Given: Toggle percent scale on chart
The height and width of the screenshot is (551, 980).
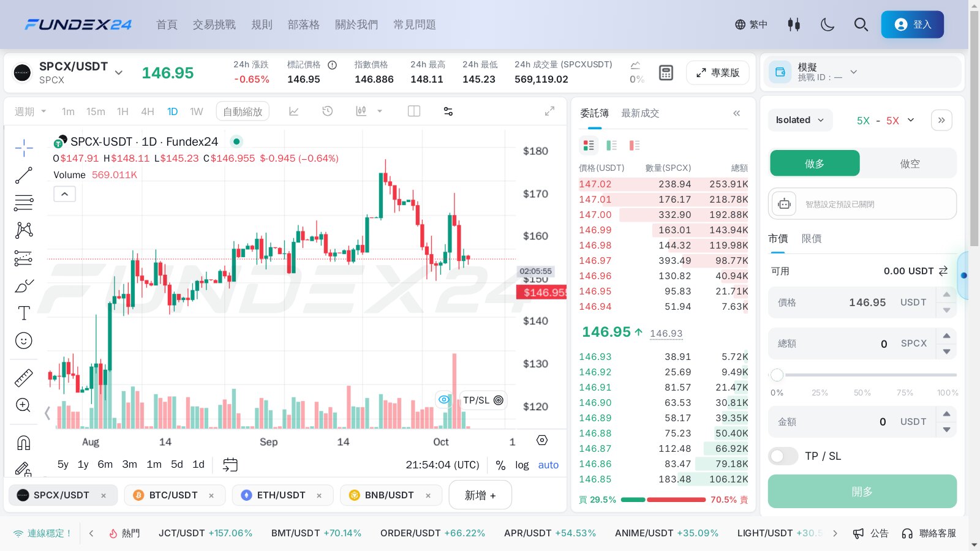Looking at the screenshot, I should click(x=500, y=465).
